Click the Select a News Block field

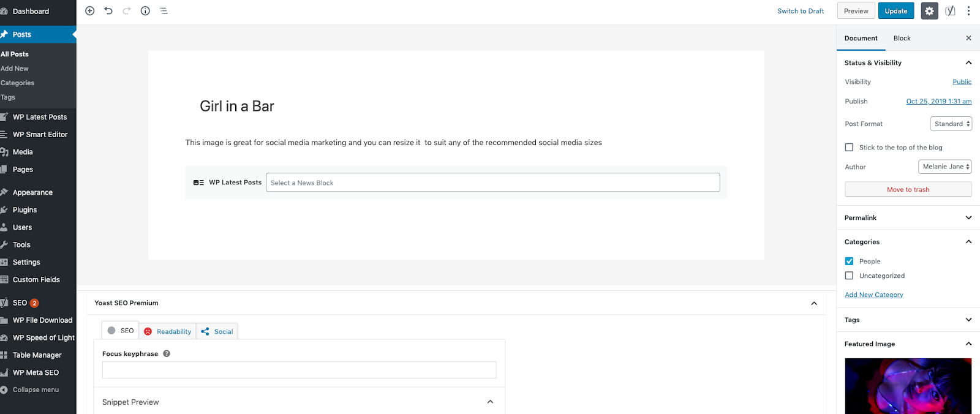coord(492,183)
